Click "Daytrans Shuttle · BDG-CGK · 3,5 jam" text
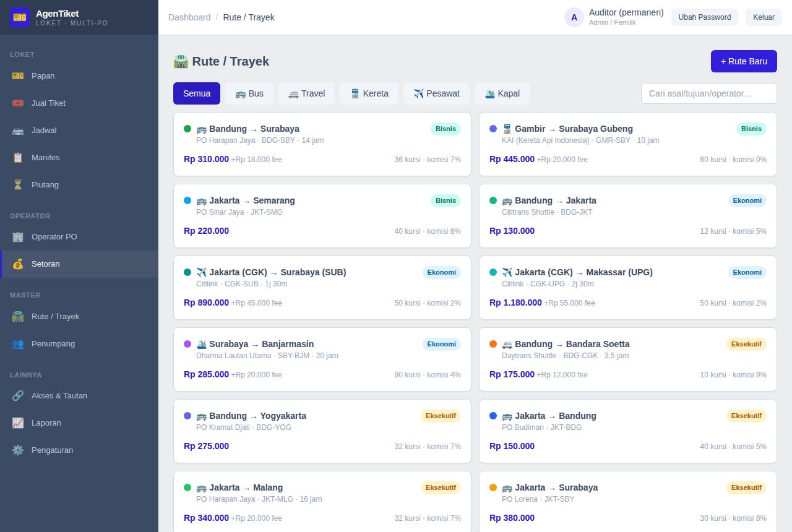This screenshot has width=792, height=532. (566, 356)
